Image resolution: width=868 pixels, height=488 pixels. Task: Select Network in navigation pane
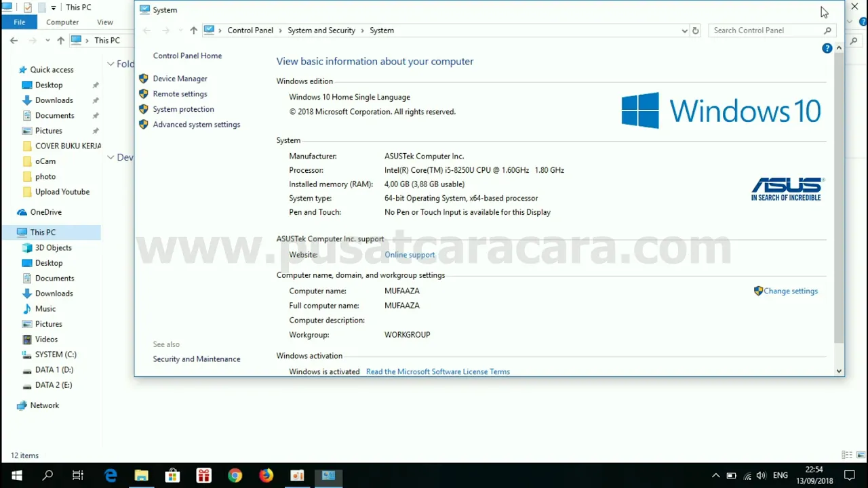44,405
